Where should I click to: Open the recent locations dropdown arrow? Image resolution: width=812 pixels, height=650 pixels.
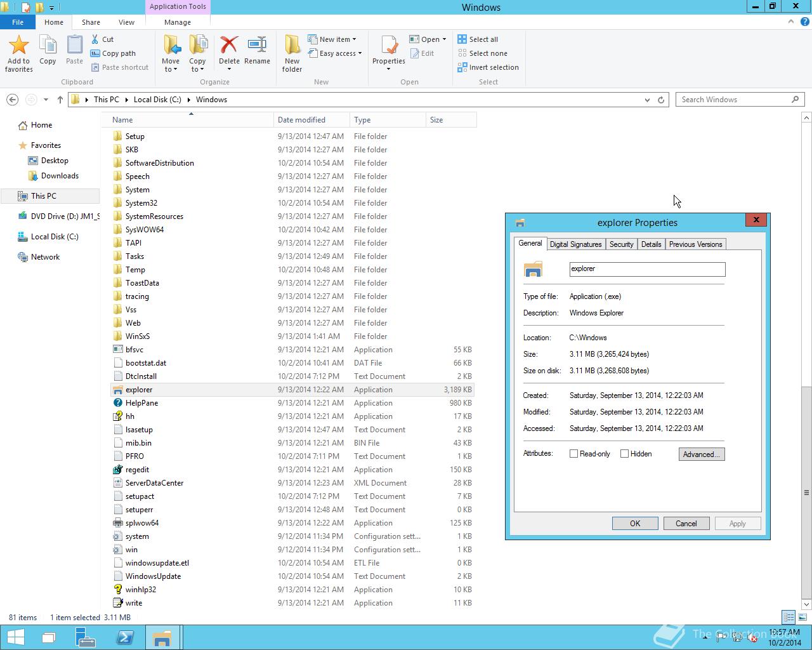(x=46, y=100)
